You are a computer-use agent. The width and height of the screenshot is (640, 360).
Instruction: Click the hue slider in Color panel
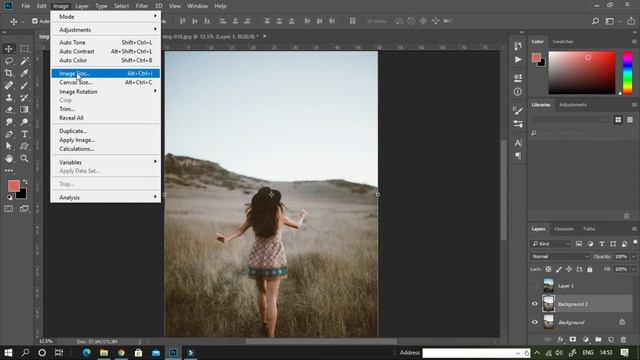click(x=627, y=73)
